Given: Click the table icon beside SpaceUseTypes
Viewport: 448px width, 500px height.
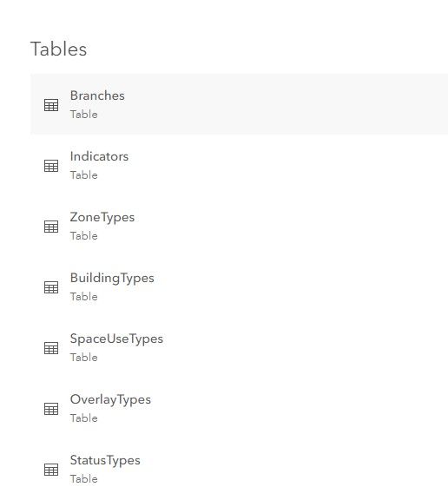Looking at the screenshot, I should point(51,348).
